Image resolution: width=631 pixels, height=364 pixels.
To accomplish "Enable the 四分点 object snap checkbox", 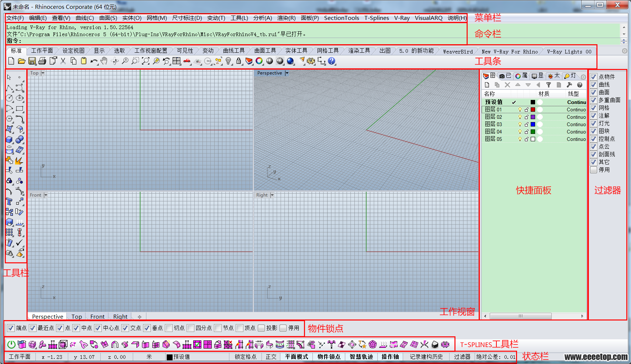I will click(x=191, y=328).
